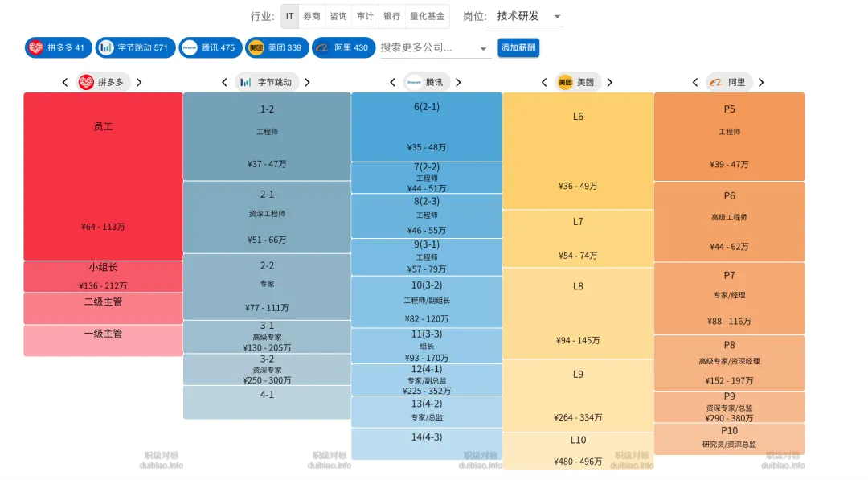Click the Pinduoduo logo in the 拼多多 41 chip
This screenshot has width=868, height=480.
[35, 47]
